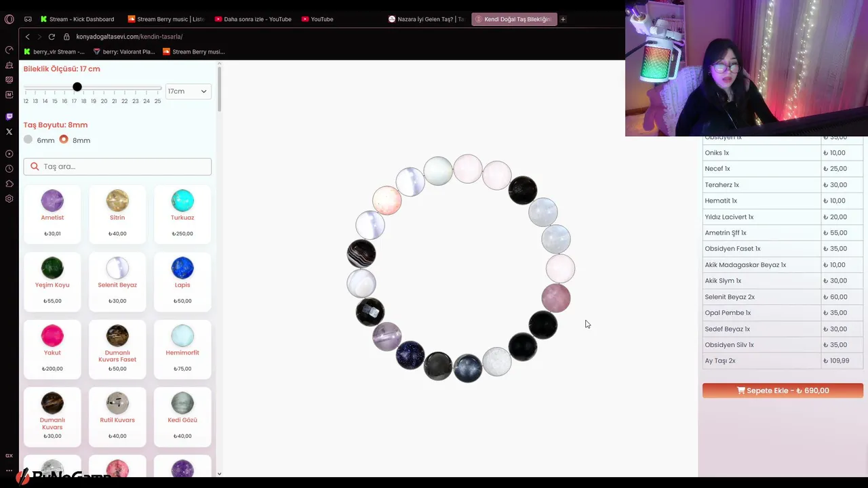Viewport: 868px width, 488px height.
Task: Click the Hematit 1x row
Action: click(783, 201)
